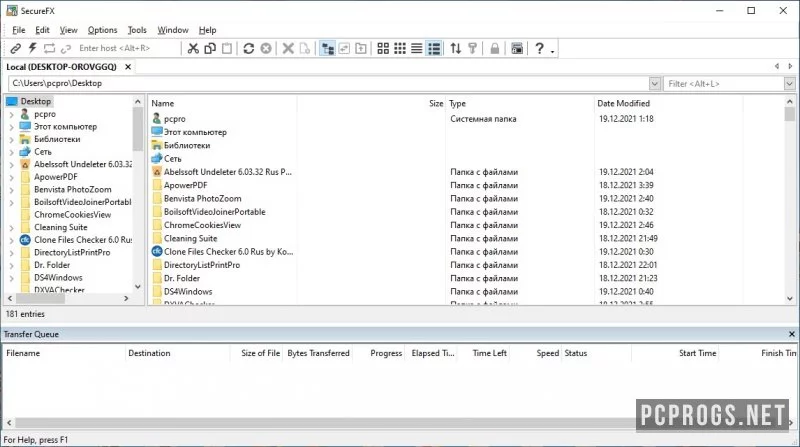Click the Delete X icon in toolbar
Image resolution: width=800 pixels, height=447 pixels.
pyautogui.click(x=288, y=48)
